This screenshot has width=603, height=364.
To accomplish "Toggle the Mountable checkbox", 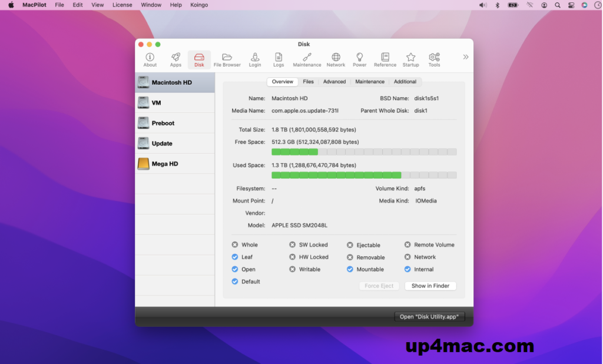I will 349,269.
